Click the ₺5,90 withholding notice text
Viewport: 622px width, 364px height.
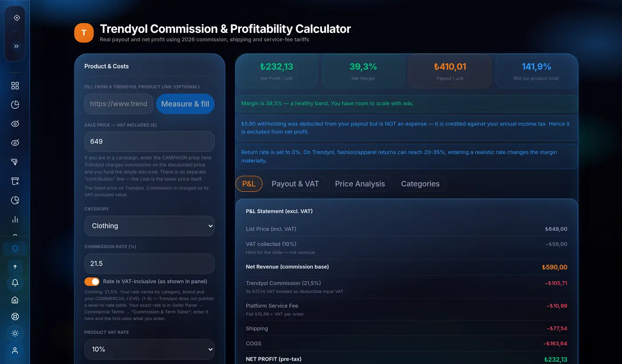tap(406, 128)
